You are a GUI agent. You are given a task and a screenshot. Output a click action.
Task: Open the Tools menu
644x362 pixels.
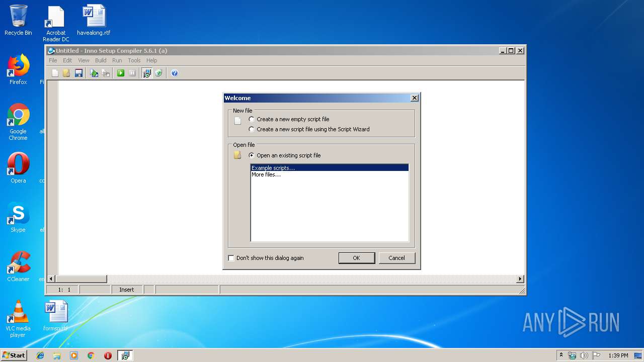134,60
